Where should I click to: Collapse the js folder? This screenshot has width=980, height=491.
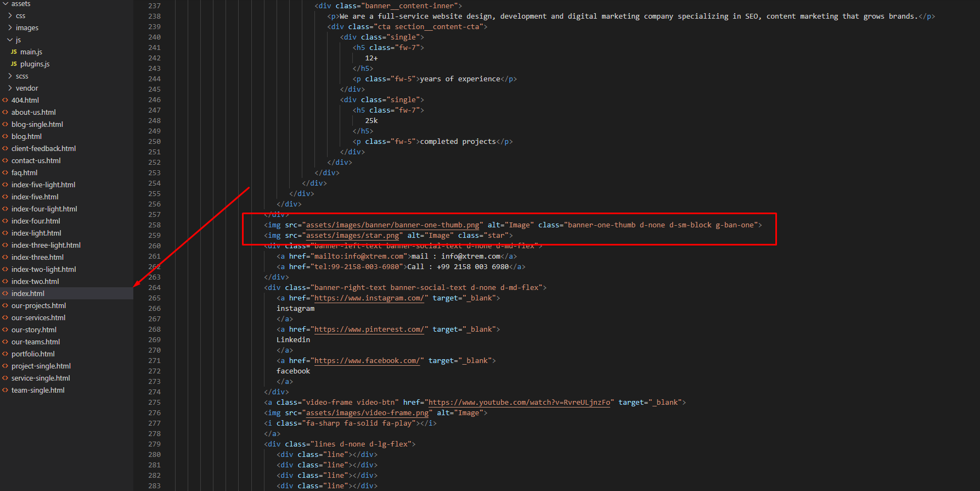10,40
